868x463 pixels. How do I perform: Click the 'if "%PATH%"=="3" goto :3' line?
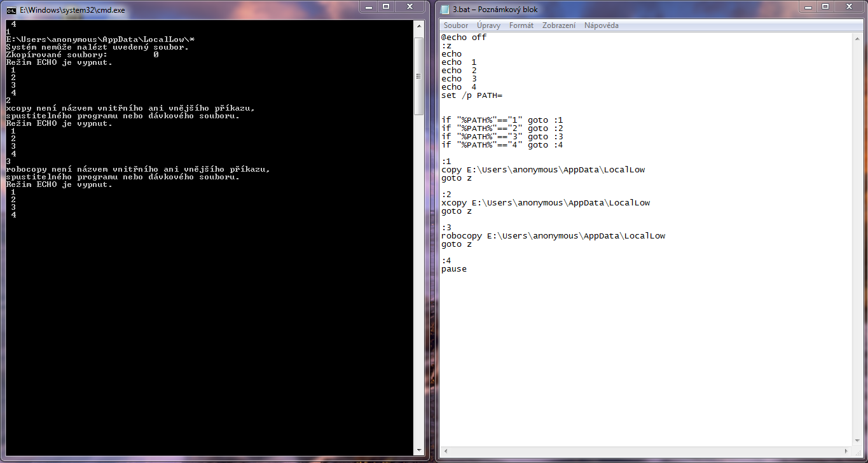pos(502,137)
